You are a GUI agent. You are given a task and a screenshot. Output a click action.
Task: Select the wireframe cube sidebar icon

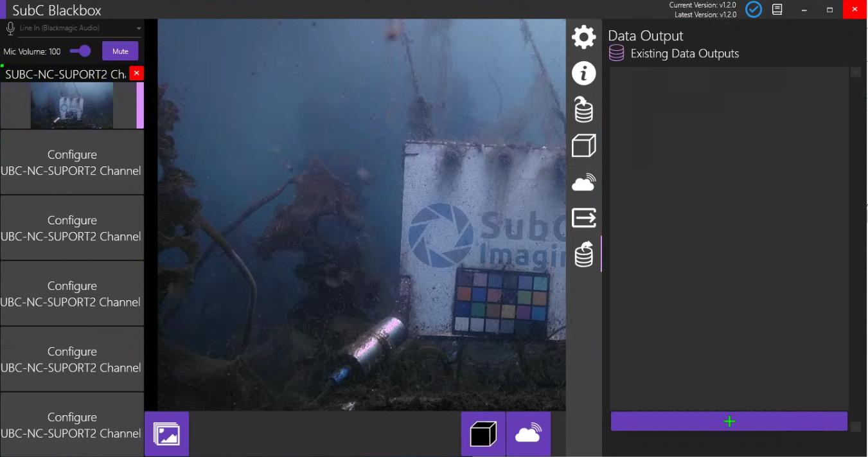(583, 146)
